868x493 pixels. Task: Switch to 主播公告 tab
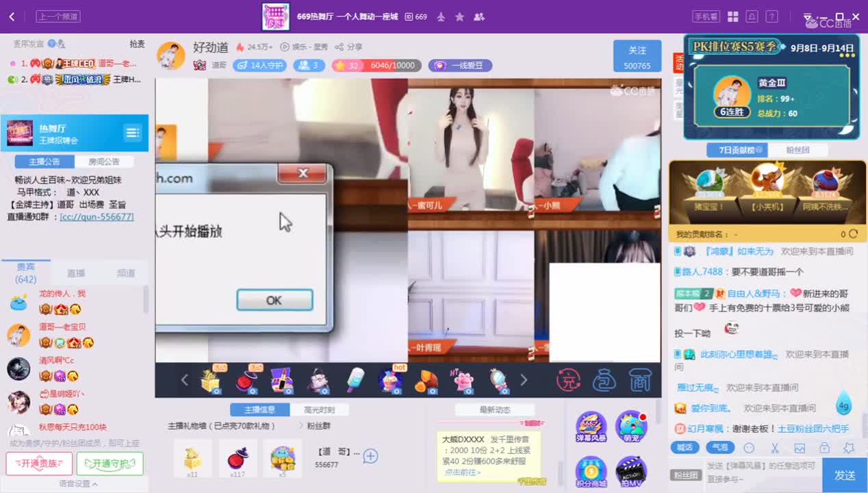pos(44,162)
